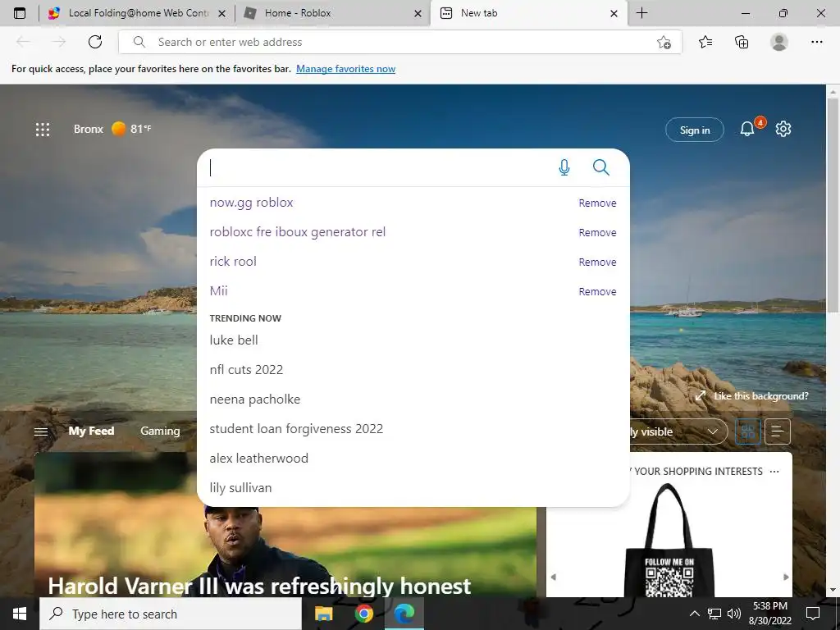Open the volume speaker tray icon
840x630 pixels.
[734, 614]
